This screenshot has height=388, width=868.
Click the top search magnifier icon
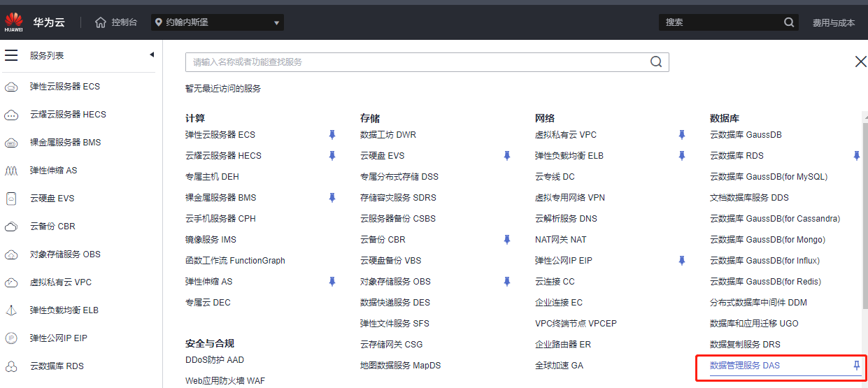[x=789, y=22]
